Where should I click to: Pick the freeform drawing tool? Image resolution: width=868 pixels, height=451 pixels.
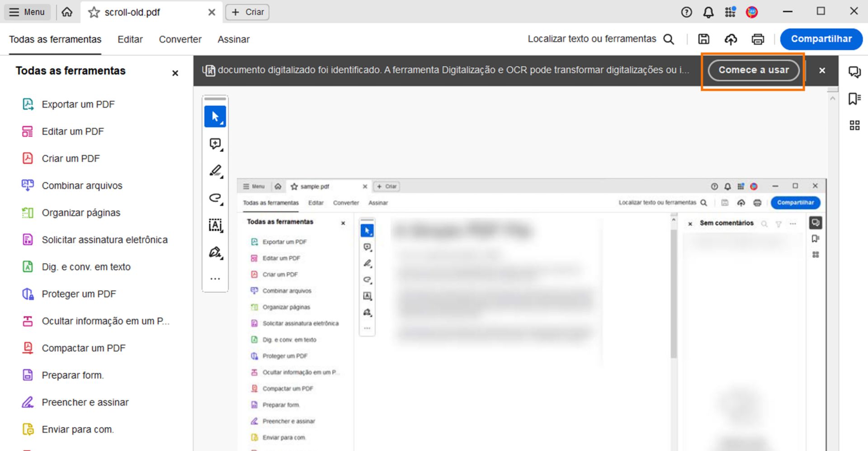[215, 198]
